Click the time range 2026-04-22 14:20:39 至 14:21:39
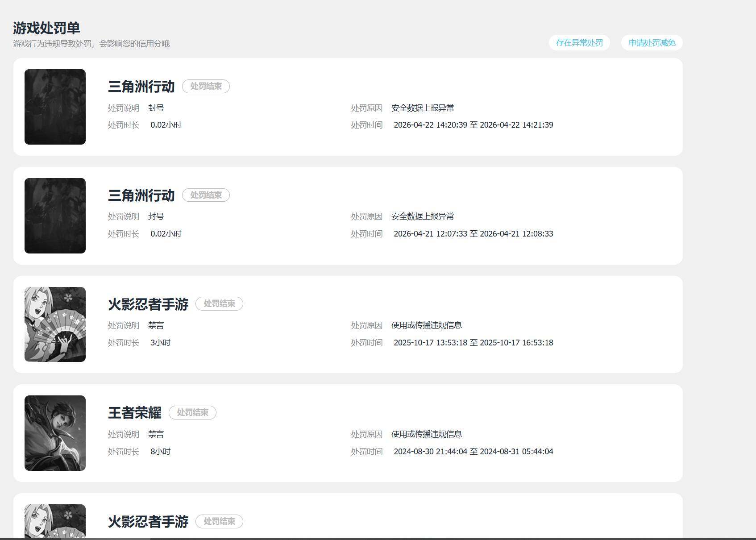 [473, 125]
